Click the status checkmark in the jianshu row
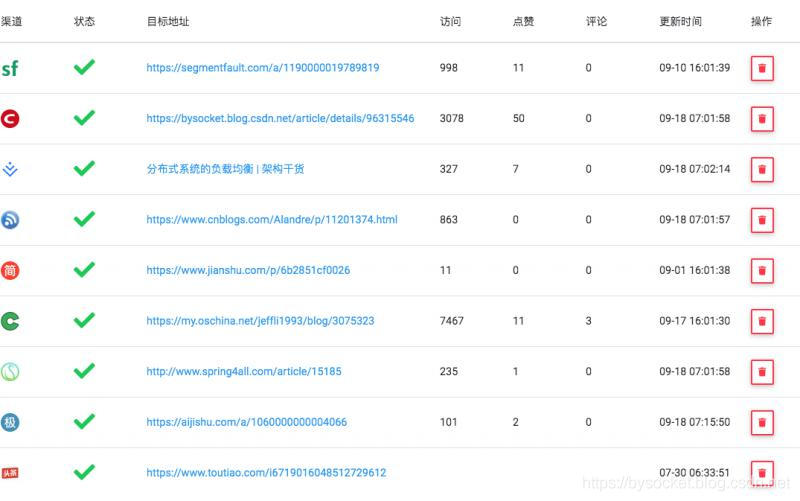 pyautogui.click(x=84, y=269)
